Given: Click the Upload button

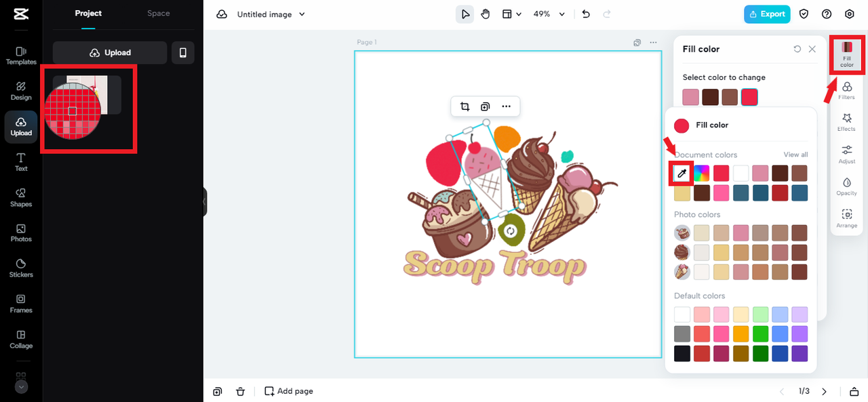Looking at the screenshot, I should point(110,53).
